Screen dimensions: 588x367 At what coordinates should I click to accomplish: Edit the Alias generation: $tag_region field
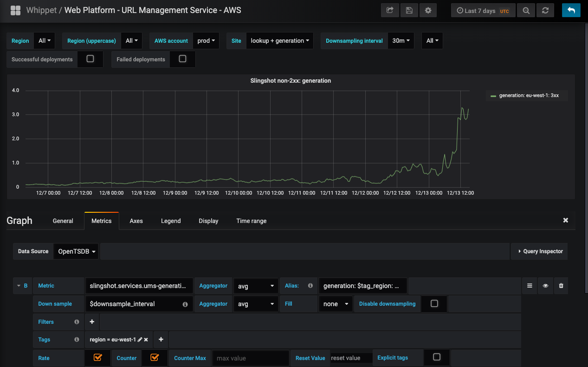point(363,286)
